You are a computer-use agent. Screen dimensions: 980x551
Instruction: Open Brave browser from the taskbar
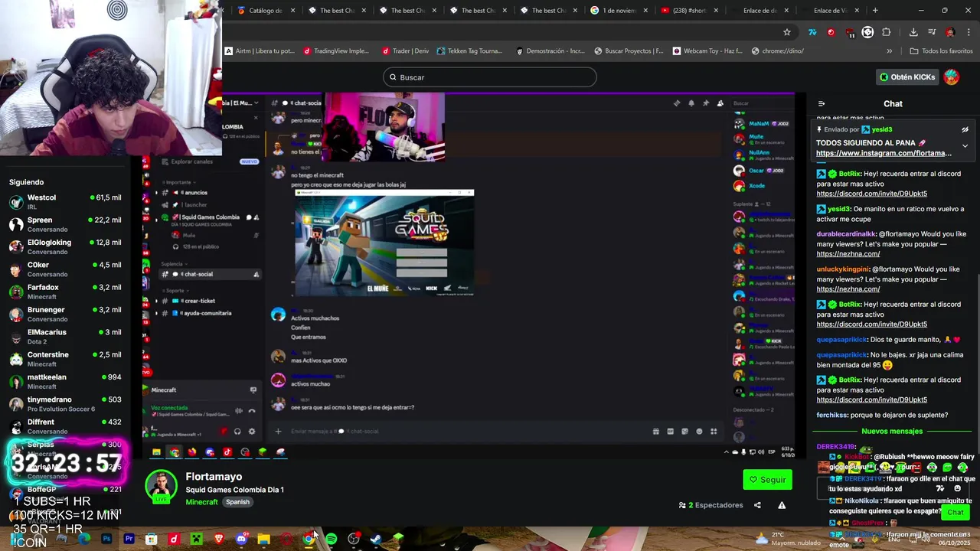(x=219, y=540)
